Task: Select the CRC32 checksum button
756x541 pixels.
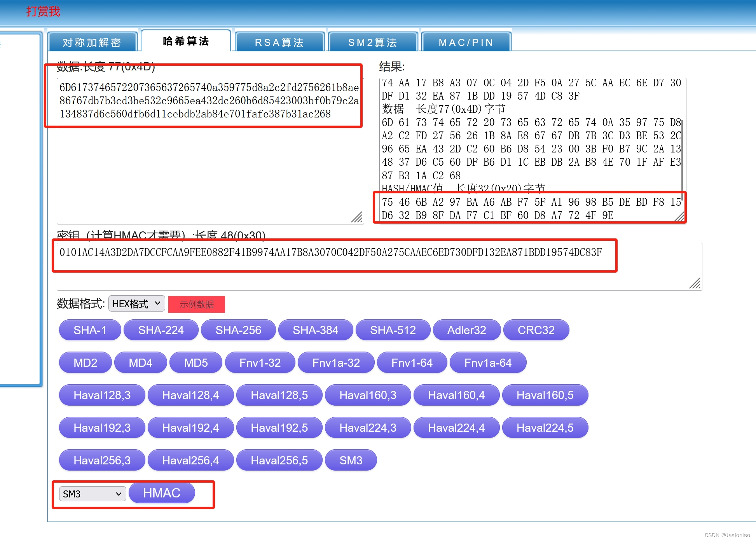Action: (536, 330)
